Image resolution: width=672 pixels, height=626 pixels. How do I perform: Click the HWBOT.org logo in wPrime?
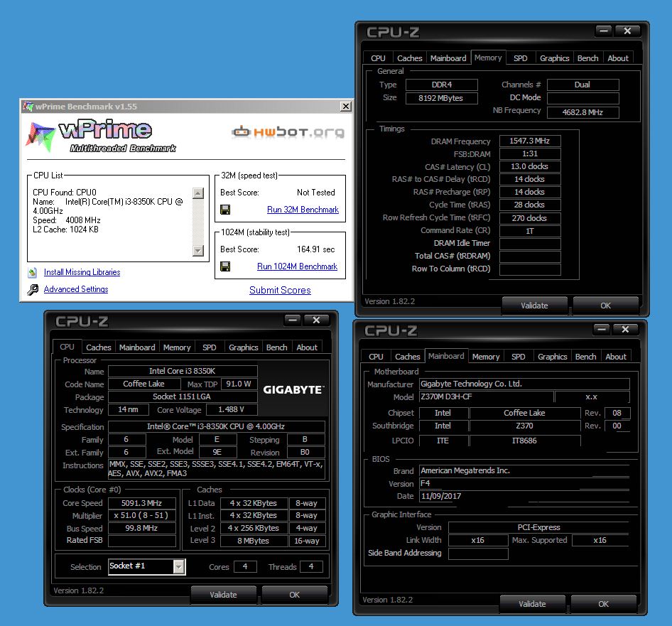(x=288, y=131)
